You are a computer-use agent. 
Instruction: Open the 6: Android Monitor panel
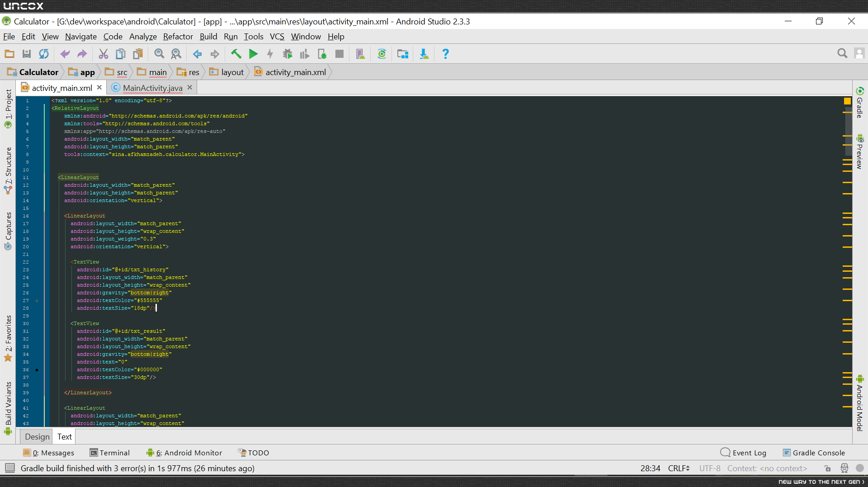(184, 453)
